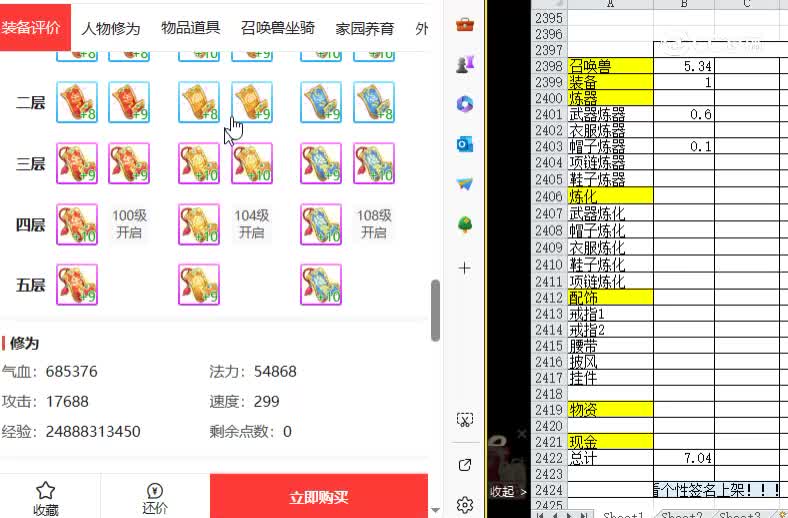Switch to 召唤兽坐骑 tab
Viewport: 788px width, 518px height.
click(277, 28)
